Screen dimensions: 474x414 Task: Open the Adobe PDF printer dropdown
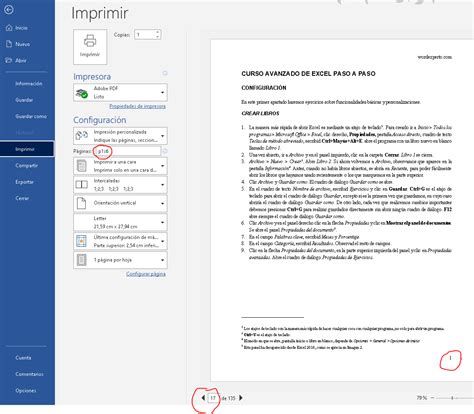(120, 92)
